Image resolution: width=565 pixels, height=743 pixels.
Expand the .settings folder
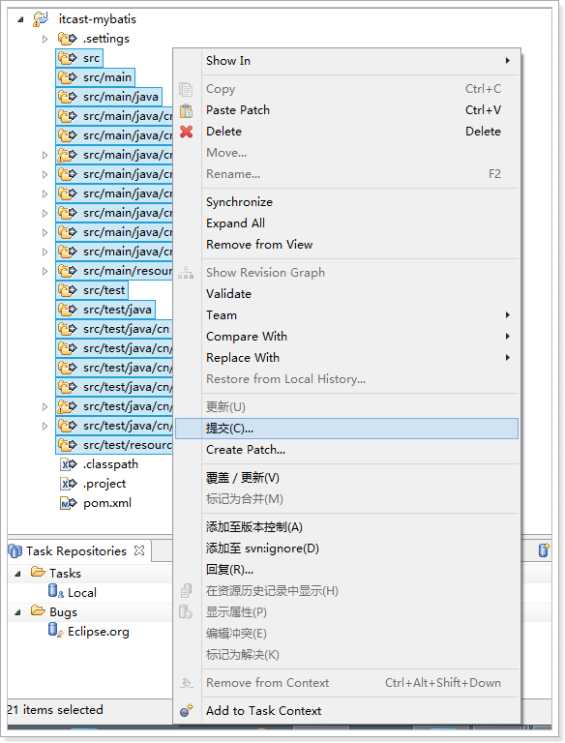[x=45, y=39]
